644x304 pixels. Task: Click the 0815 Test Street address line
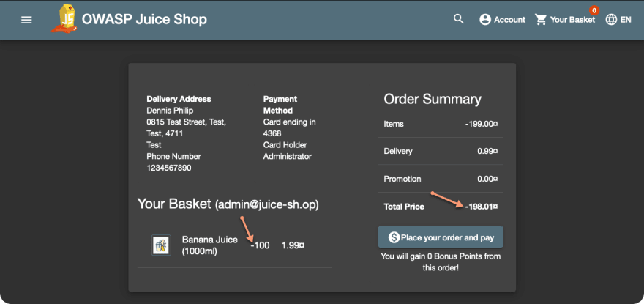pyautogui.click(x=186, y=122)
